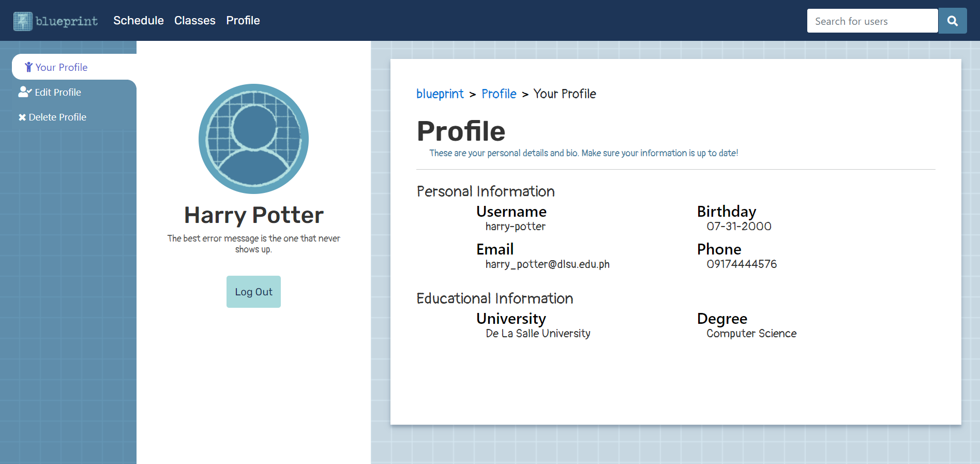Select Delete Profile in the sidebar
980x464 pixels.
74,117
